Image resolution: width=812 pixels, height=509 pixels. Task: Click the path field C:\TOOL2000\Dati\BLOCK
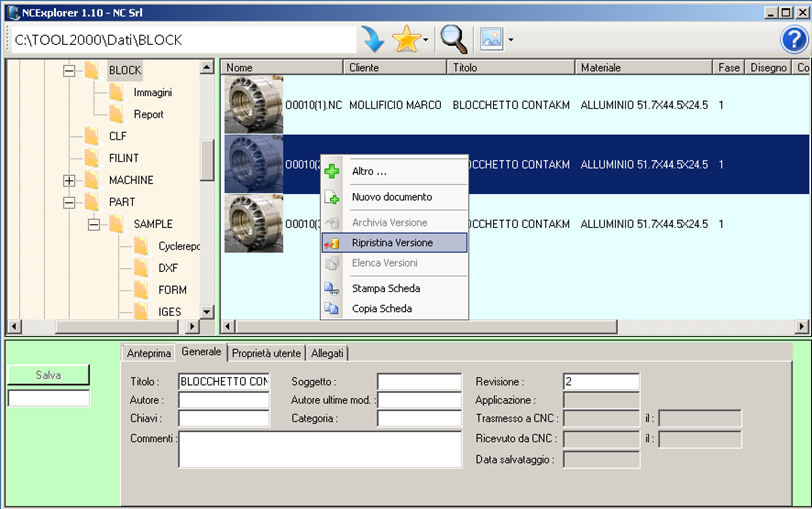pos(184,40)
